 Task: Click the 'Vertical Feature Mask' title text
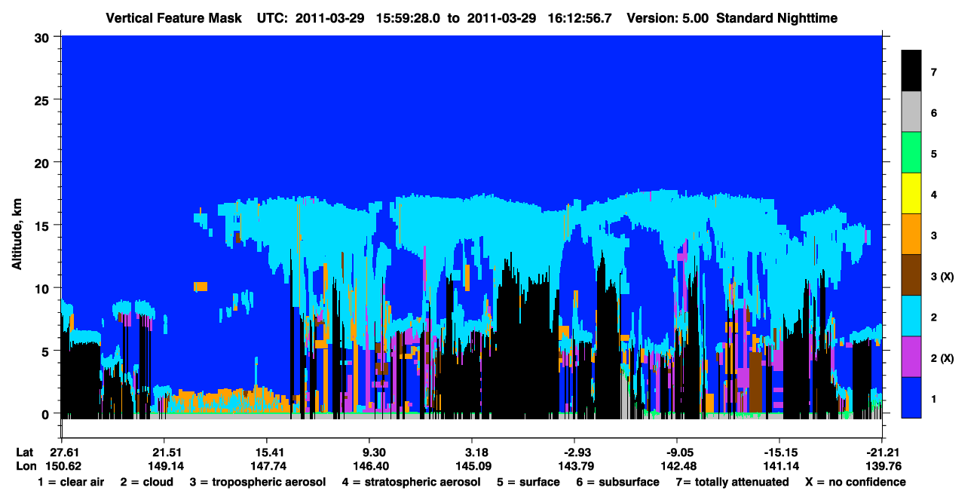(x=174, y=17)
